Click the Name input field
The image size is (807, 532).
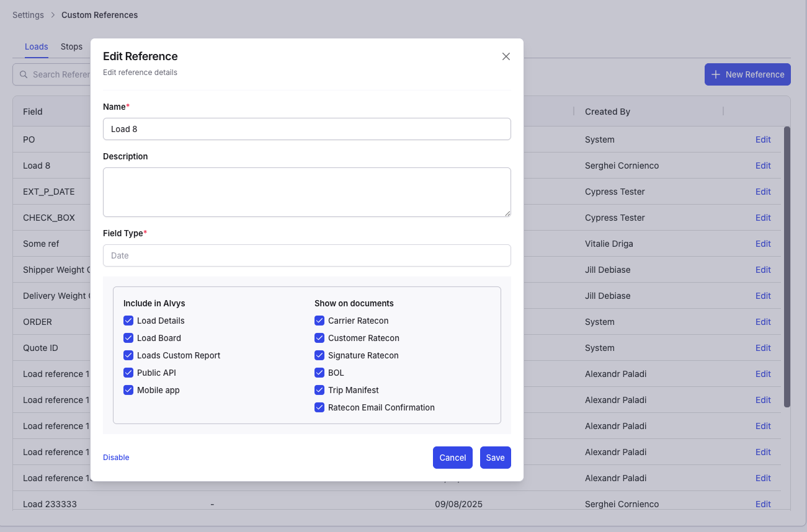tap(307, 129)
